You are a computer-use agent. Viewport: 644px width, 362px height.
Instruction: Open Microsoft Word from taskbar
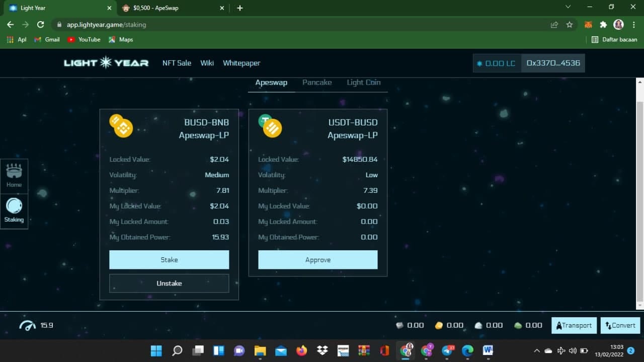[488, 350]
